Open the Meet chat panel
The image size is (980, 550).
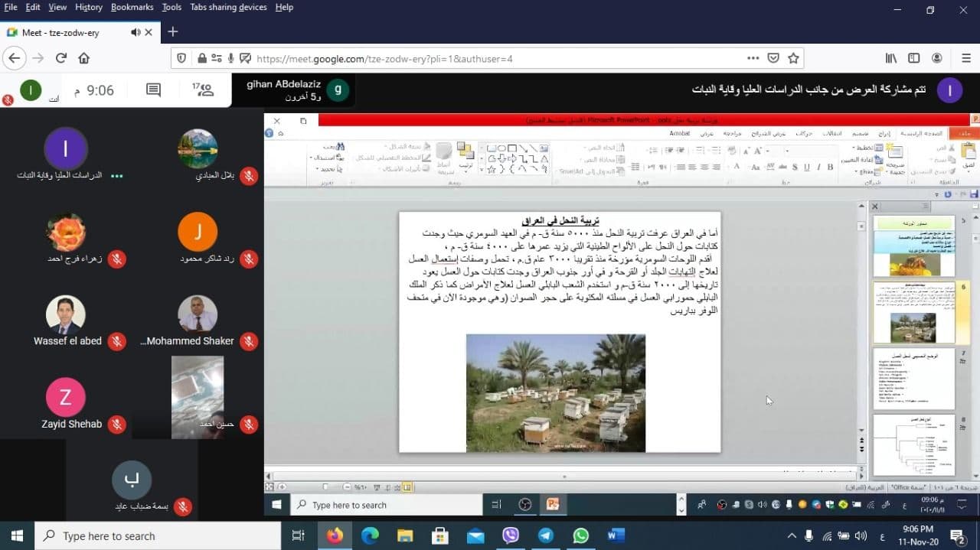click(153, 90)
